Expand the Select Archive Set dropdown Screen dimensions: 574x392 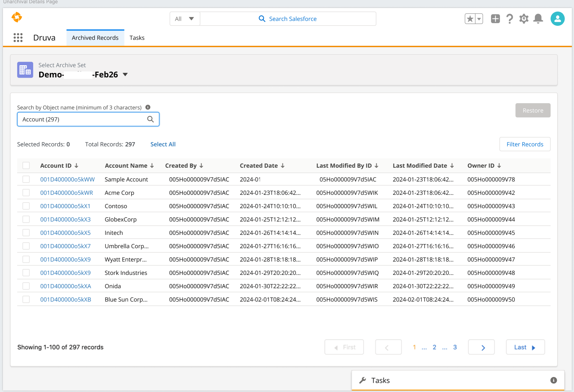125,74
